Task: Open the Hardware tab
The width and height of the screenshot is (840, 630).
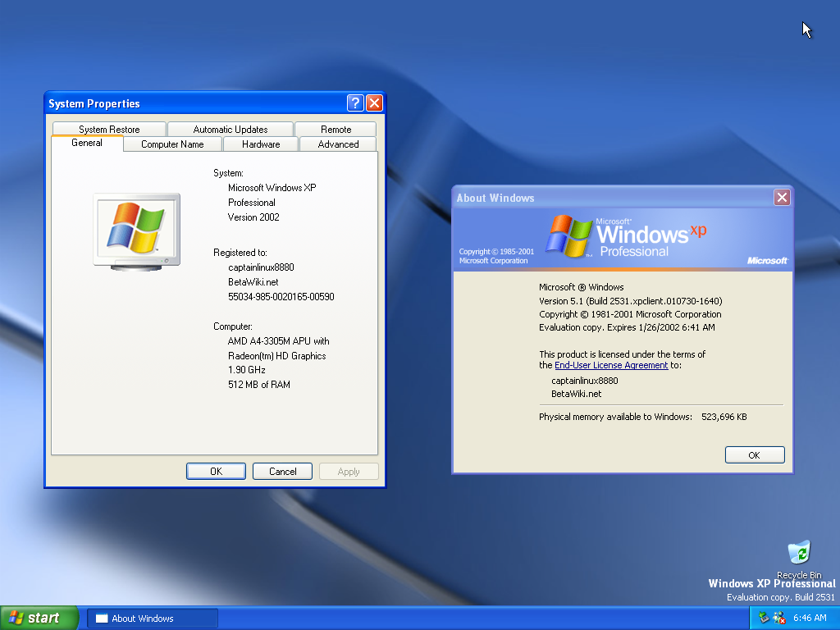Action: click(x=261, y=144)
